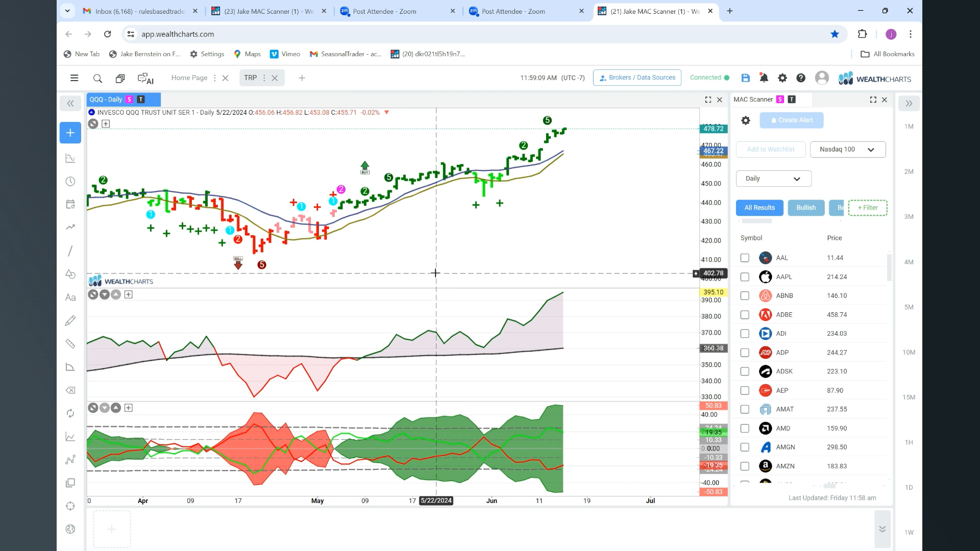Move bottom indicator pane up arrow
This screenshot has height=551, width=980.
116,408
